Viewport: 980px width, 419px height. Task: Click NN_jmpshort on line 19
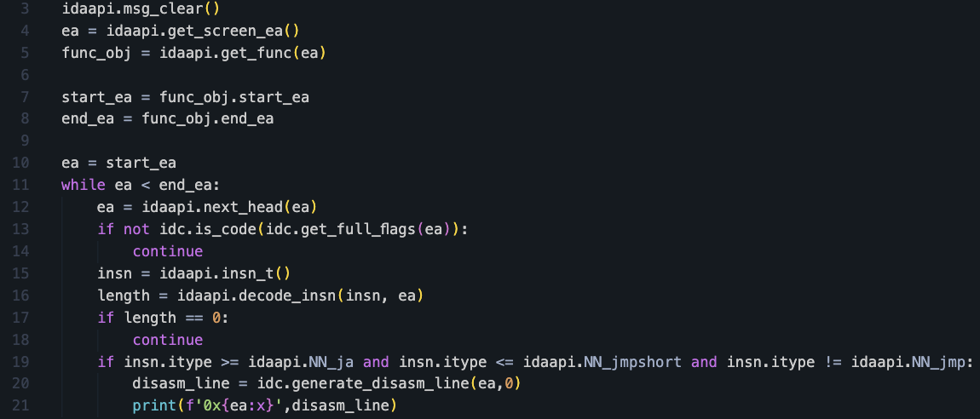633,362
